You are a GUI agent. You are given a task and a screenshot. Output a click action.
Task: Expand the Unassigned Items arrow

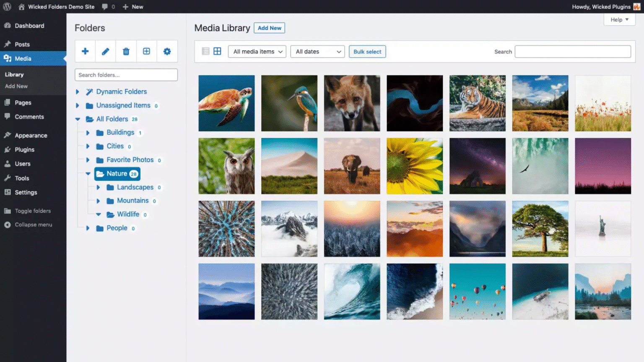tap(78, 106)
